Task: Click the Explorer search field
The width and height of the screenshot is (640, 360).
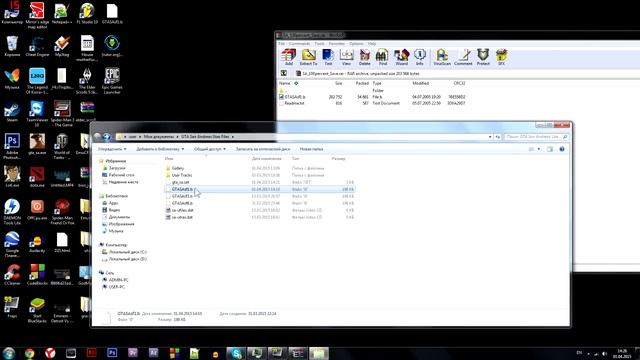Action: (536, 137)
